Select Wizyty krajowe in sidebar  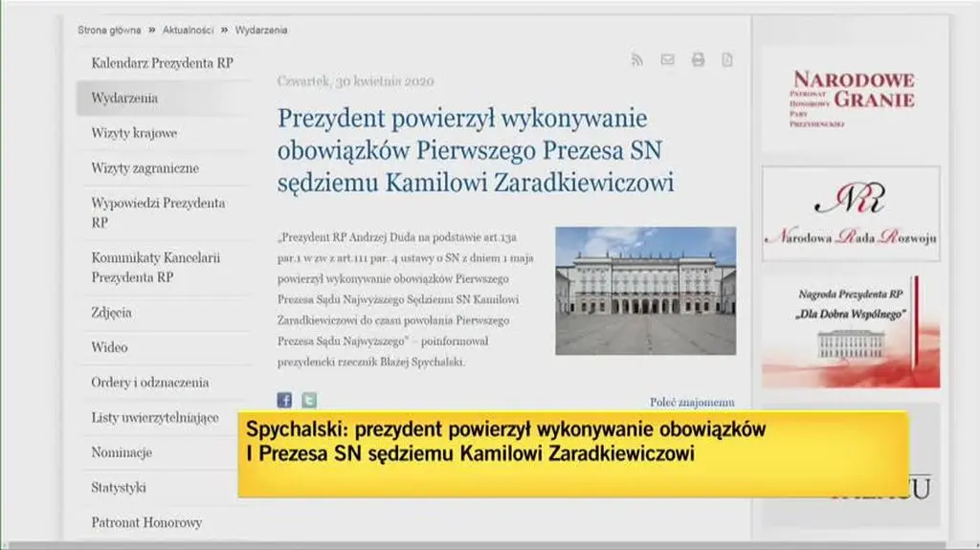pyautogui.click(x=134, y=133)
